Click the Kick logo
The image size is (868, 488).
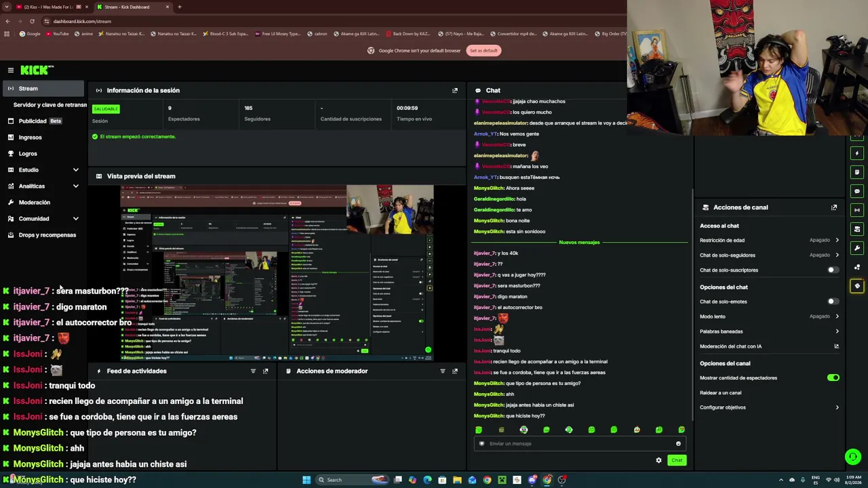[x=37, y=70]
